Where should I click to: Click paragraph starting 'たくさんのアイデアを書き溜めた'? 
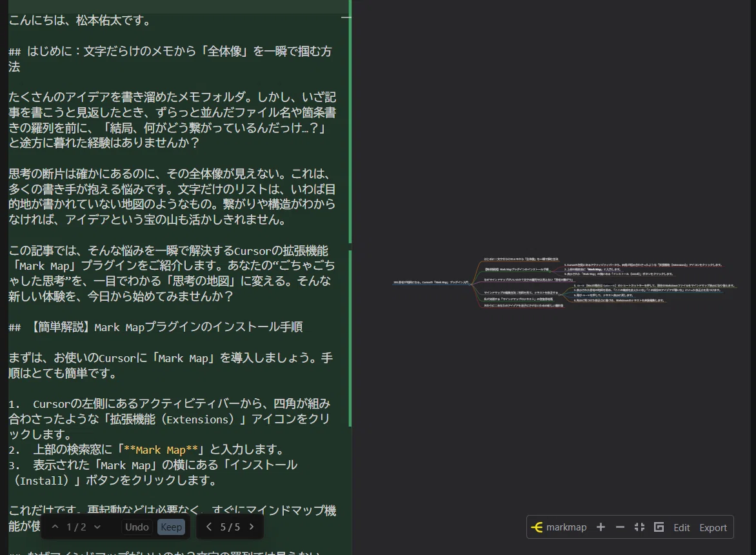click(x=173, y=120)
